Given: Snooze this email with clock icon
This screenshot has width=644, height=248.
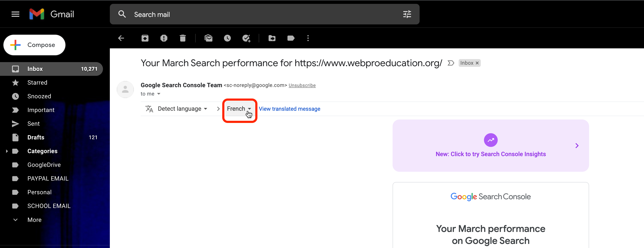Looking at the screenshot, I should click(x=227, y=38).
